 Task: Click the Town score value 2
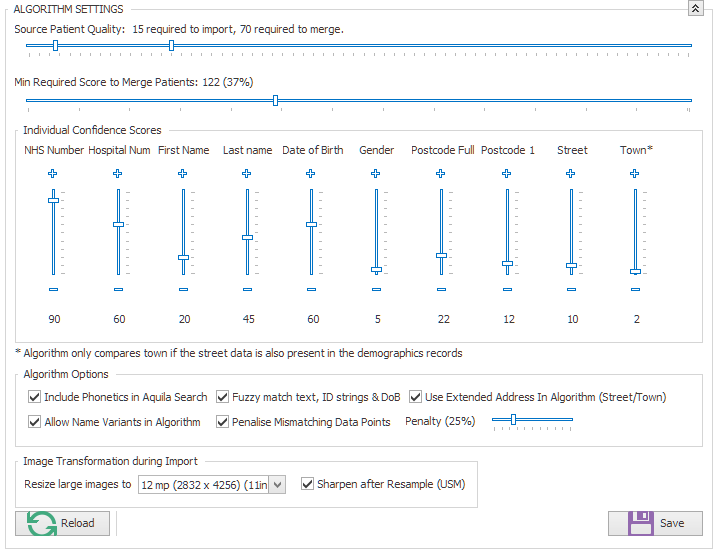pos(637,319)
